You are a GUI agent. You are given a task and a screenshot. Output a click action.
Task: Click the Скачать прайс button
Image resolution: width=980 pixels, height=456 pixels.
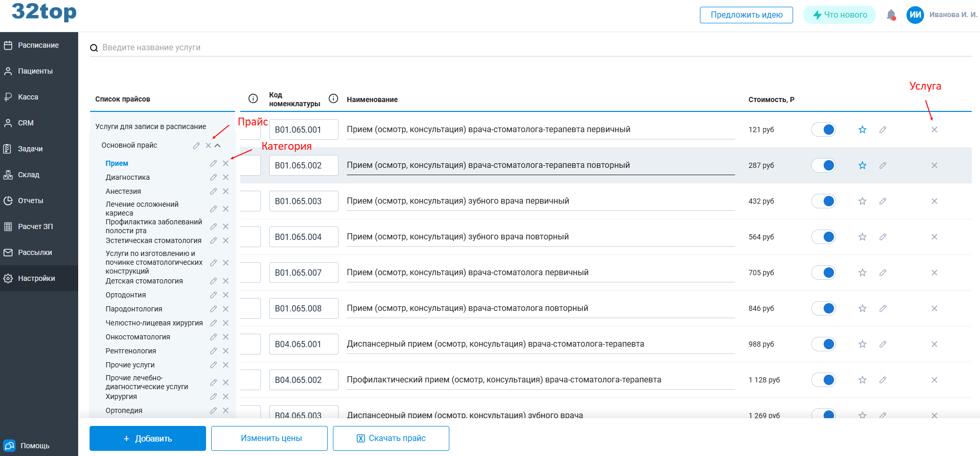[x=391, y=438]
